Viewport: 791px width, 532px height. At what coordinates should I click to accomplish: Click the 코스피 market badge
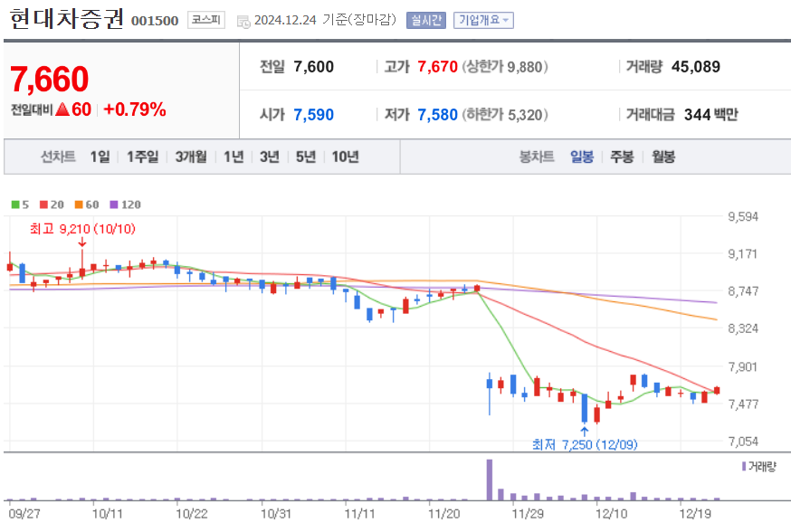click(205, 20)
